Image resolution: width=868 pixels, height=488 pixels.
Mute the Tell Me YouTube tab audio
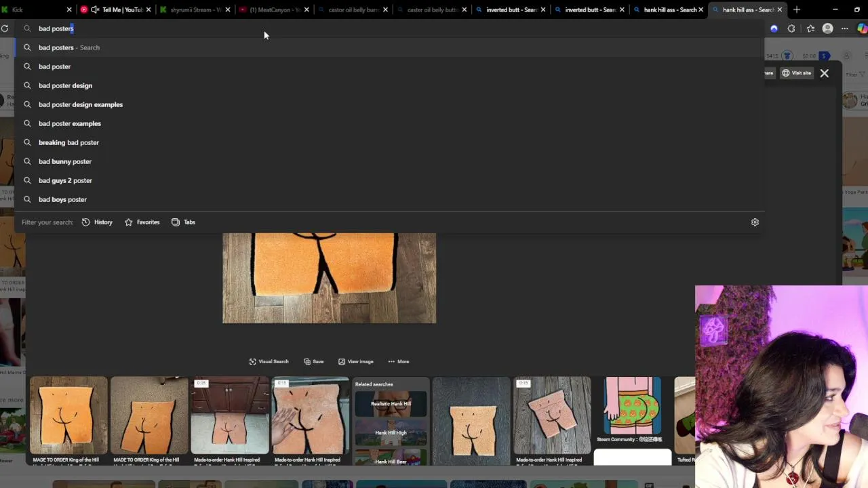95,9
